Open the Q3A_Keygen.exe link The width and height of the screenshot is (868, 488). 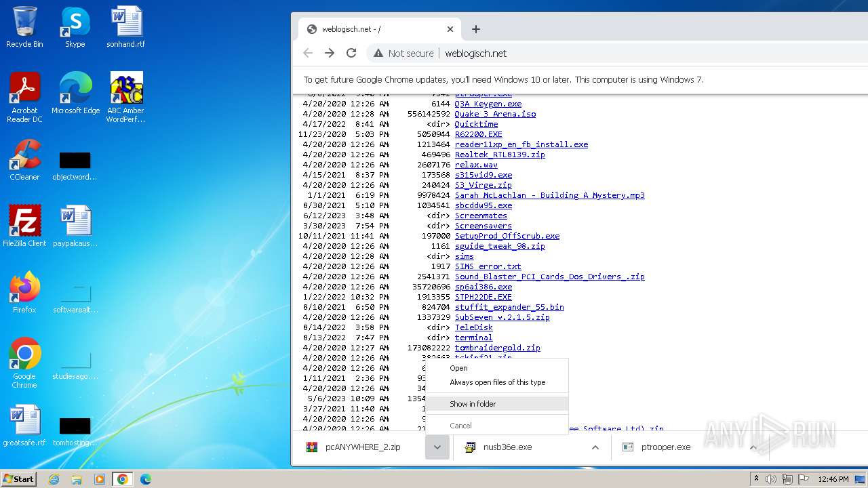point(488,104)
